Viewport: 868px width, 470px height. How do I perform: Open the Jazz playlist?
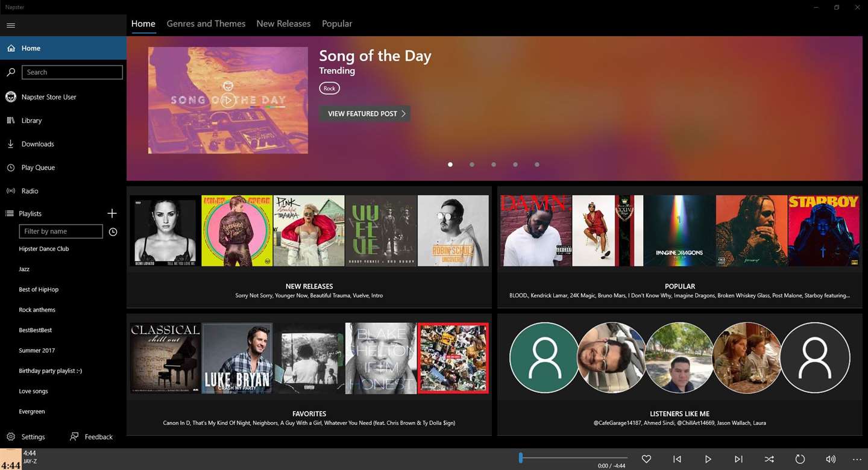(24, 269)
